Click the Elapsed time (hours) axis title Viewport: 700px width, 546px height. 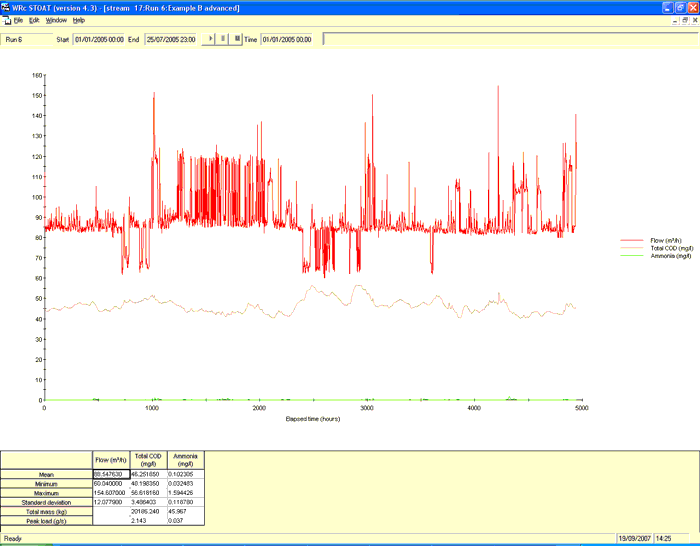pos(313,419)
